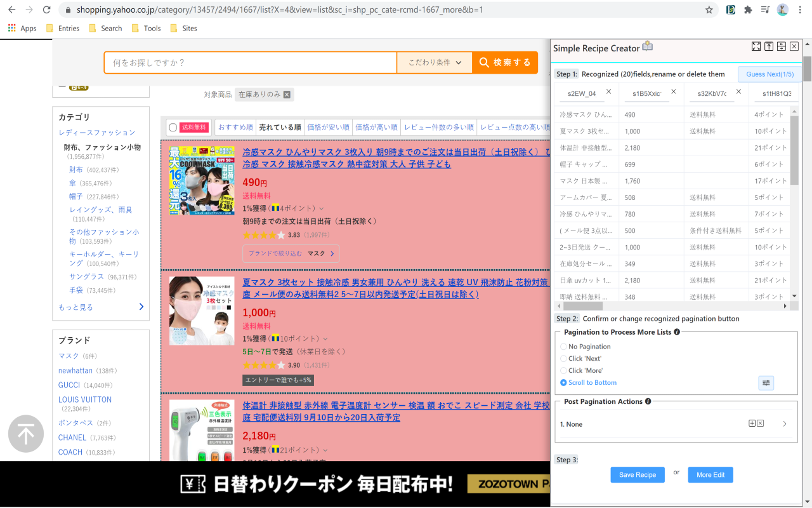Click the search input field 何をお探しですか
Viewport: 812px width, 508px height.
[x=251, y=62]
